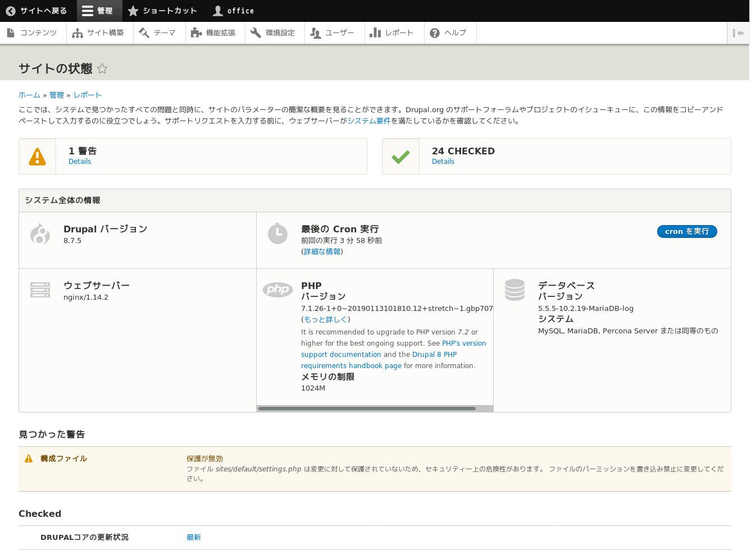756x550 pixels.
Task: Click the システム全体の情報 heading
Action: pos(62,200)
